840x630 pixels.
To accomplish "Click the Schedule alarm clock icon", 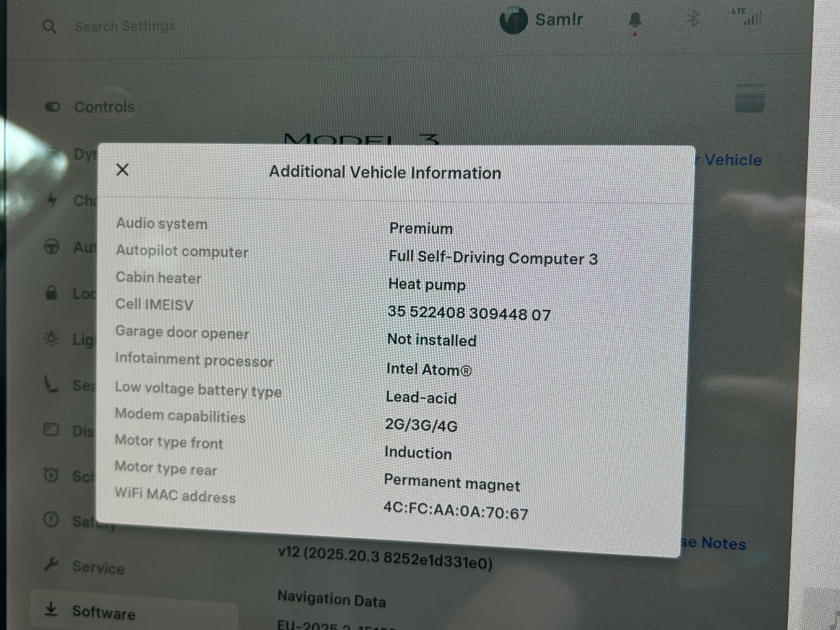I will (x=51, y=475).
